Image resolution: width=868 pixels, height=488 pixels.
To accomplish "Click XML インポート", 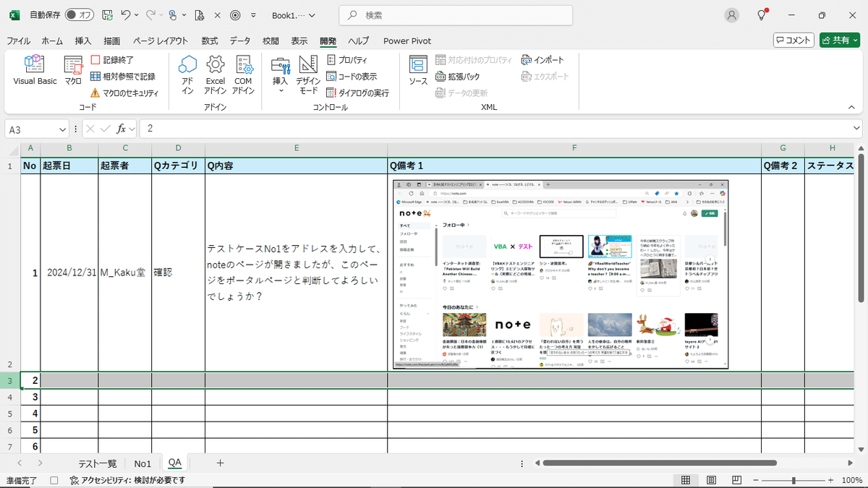I will coord(543,60).
